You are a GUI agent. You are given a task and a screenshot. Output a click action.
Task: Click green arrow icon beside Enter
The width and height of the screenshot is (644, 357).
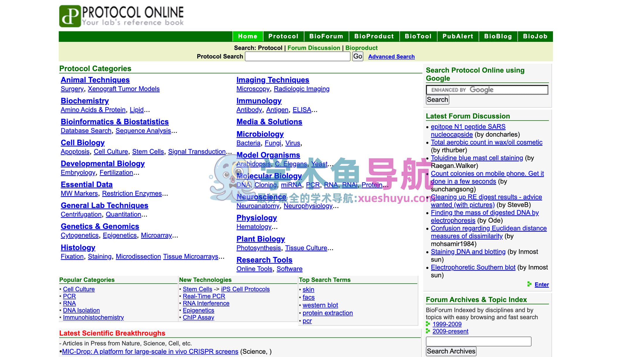pos(529,284)
